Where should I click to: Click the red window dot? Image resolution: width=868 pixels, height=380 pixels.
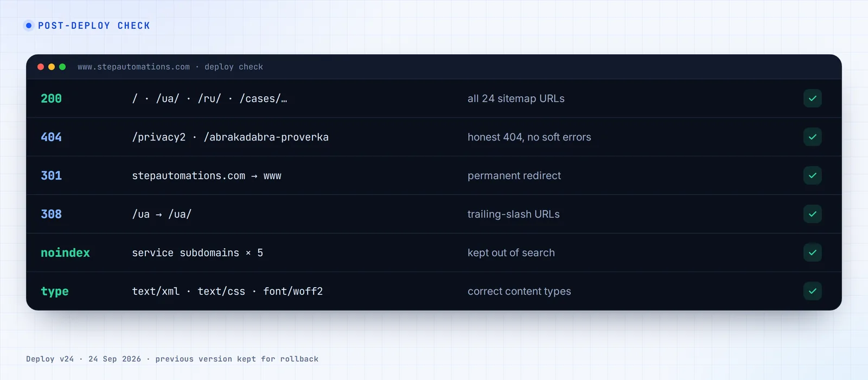(41, 67)
